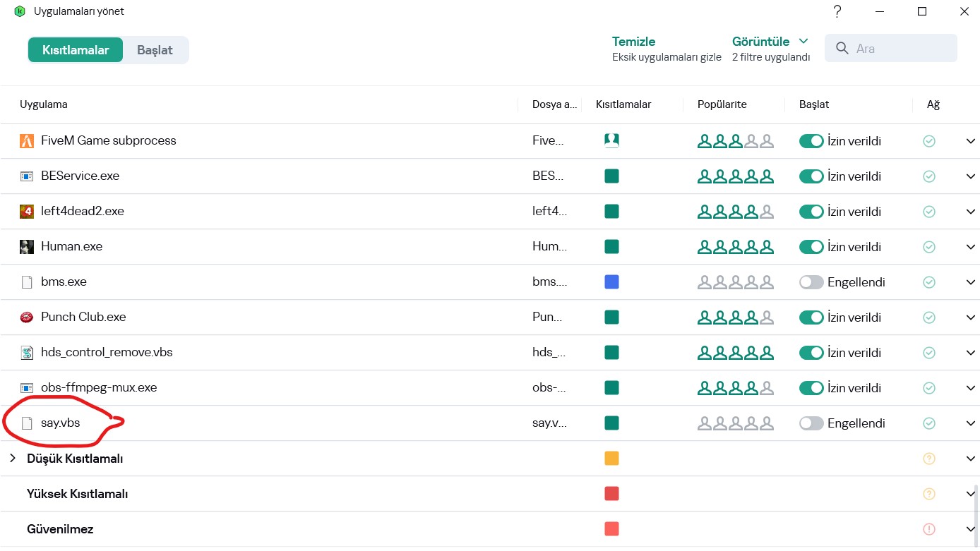Click the Temizle button
The width and height of the screenshot is (980, 551).
coord(633,42)
